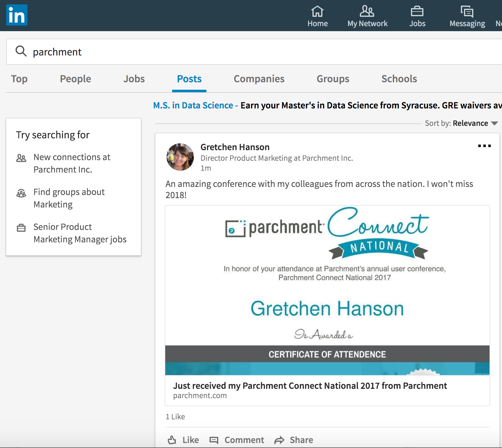Image resolution: width=502 pixels, height=448 pixels.
Task: Click New connections at Parchment Inc. suggestion
Action: coord(72,163)
